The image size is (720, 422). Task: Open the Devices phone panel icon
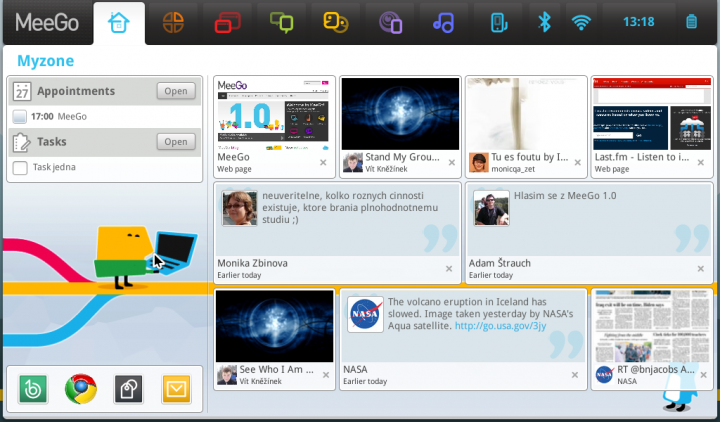499,23
